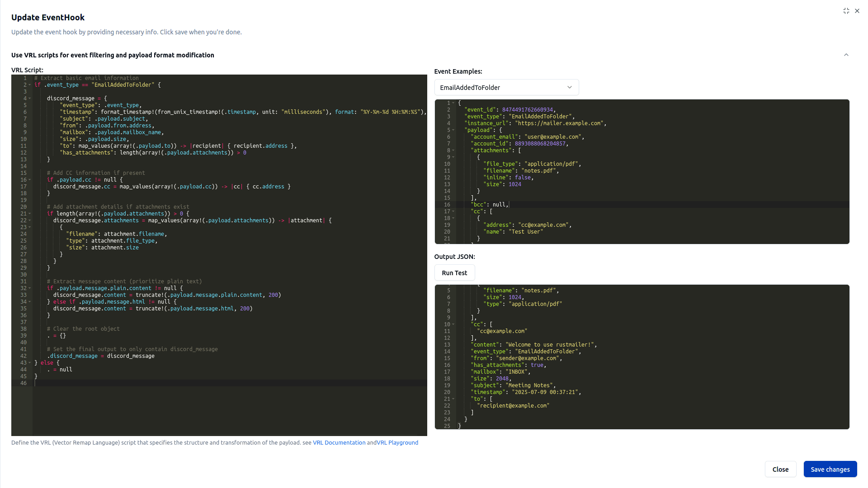Fold event example line 18 cc object
The height and width of the screenshot is (488, 868).
pos(453,218)
